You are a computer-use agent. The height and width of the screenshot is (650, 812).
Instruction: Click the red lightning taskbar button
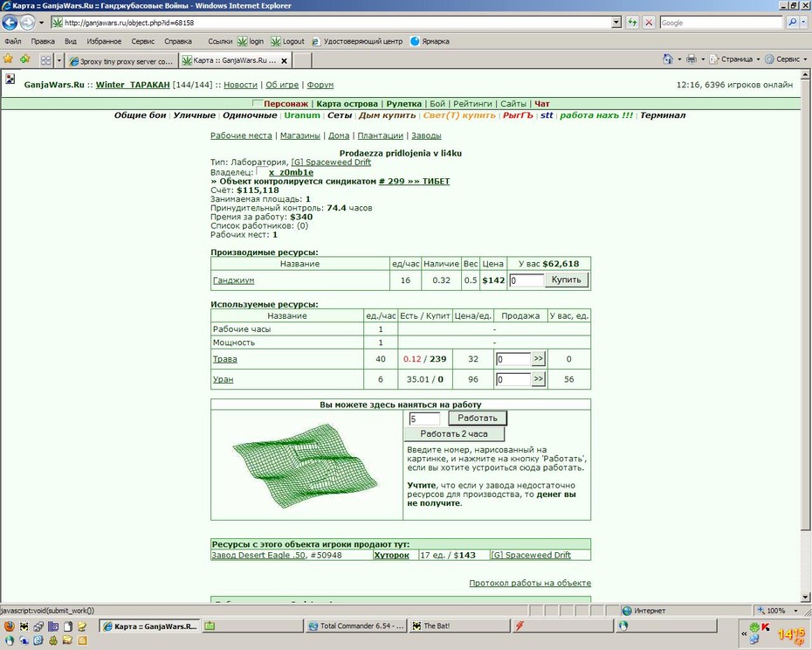562,626
